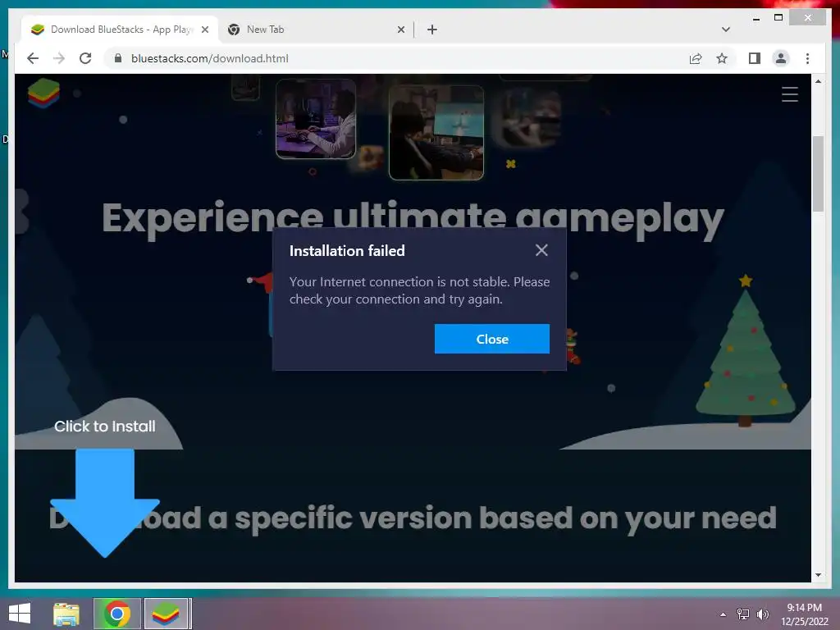Click the page scrollbar up arrow

pyautogui.click(x=818, y=81)
